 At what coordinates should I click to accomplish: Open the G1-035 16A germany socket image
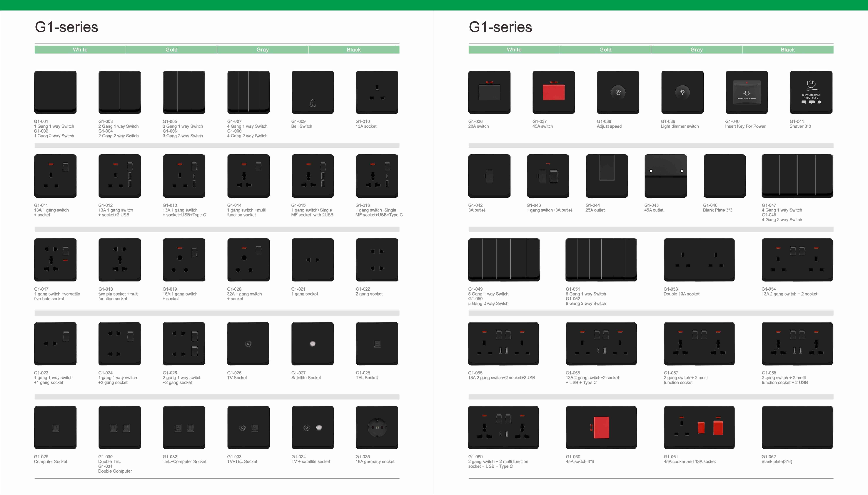coord(377,427)
